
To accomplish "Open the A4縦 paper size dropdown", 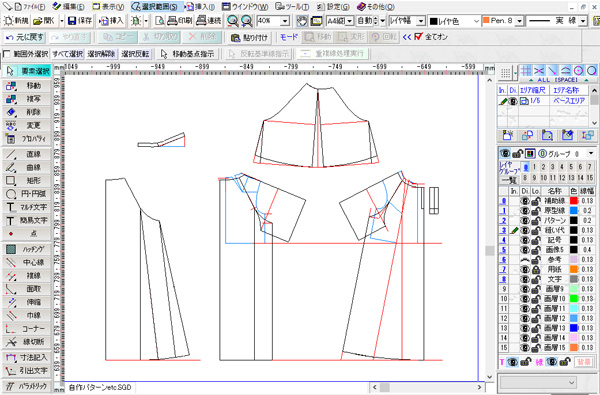I will tap(350, 21).
